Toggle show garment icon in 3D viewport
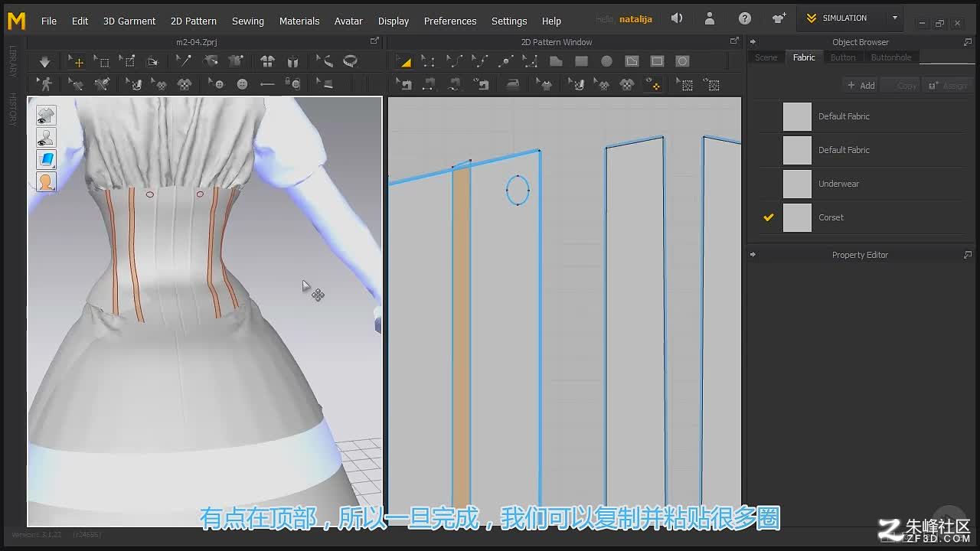Image resolution: width=980 pixels, height=551 pixels. tap(46, 116)
